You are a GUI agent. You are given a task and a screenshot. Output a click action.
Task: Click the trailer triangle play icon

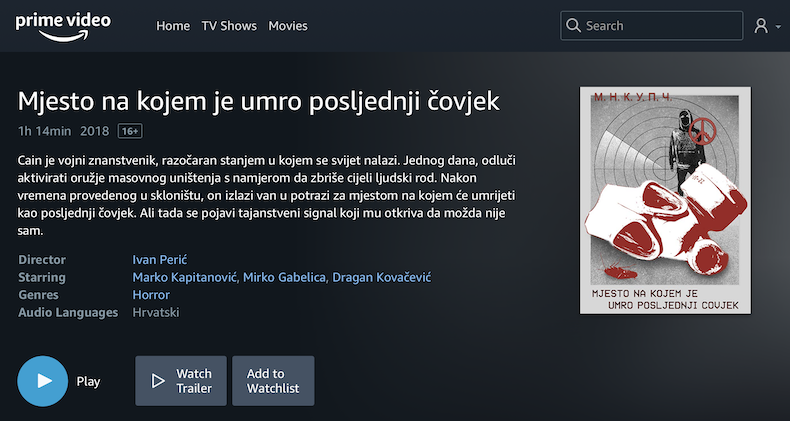(x=158, y=381)
